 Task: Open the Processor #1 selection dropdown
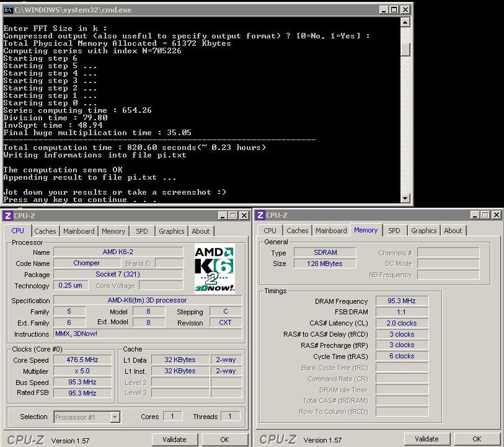(x=115, y=417)
